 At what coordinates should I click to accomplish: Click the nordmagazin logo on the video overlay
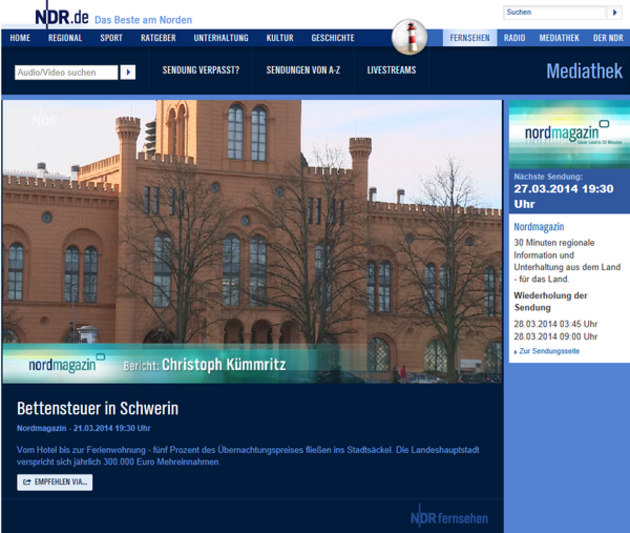click(x=62, y=365)
